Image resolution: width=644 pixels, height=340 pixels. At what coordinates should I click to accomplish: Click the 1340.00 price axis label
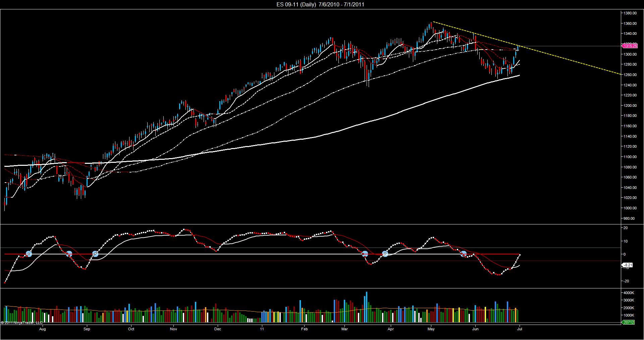(630, 33)
